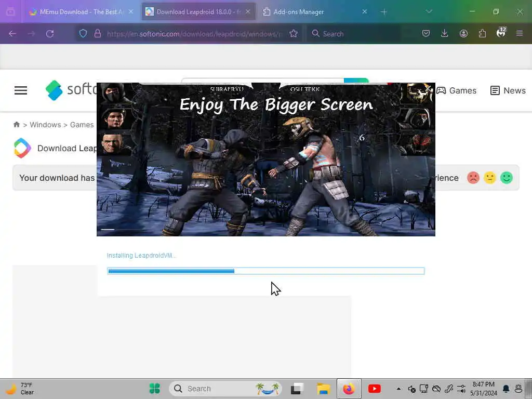Screen dimensions: 532x399
Task: Reload the current page
Action: (x=50, y=34)
